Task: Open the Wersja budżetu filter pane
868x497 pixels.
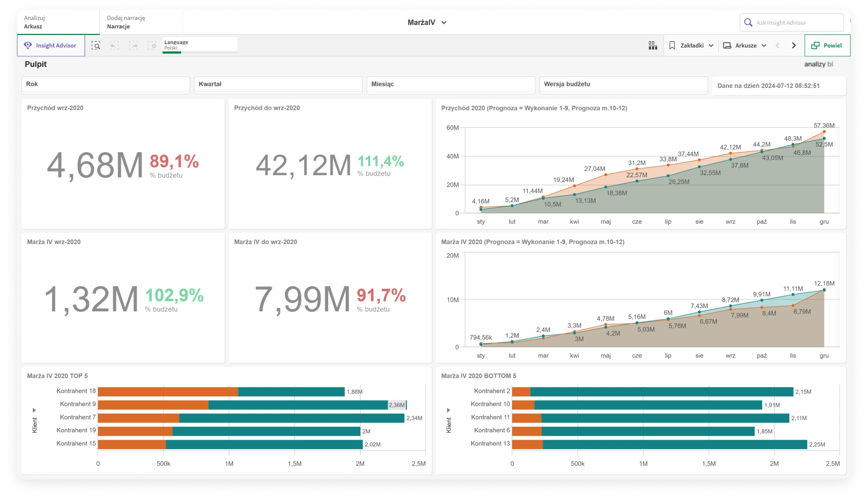Action: pyautogui.click(x=623, y=84)
